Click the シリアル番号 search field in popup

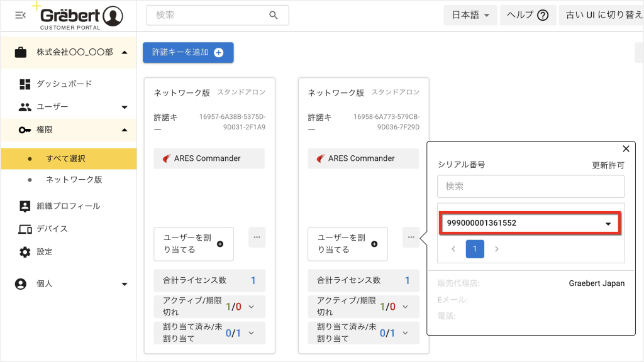[531, 186]
